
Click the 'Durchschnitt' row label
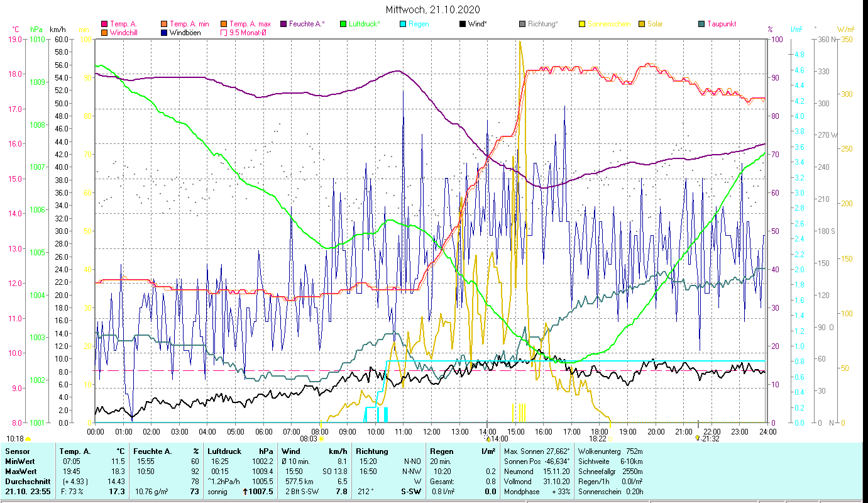click(26, 482)
